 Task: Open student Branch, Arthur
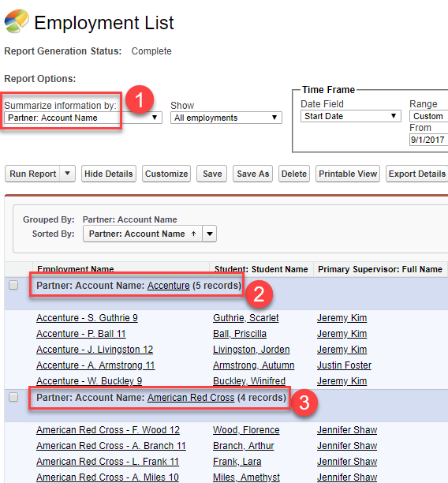(243, 446)
